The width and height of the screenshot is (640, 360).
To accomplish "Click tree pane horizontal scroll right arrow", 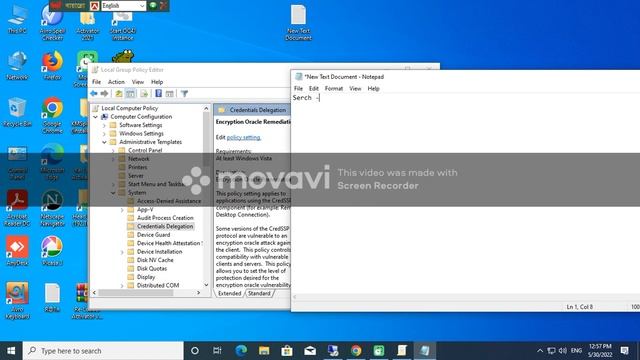I will [x=199, y=293].
